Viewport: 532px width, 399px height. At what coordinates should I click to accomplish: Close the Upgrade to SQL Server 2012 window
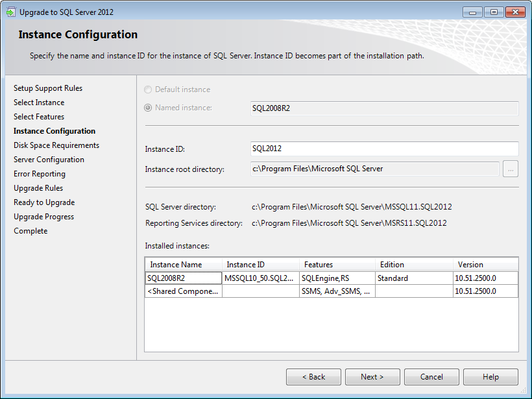point(515,12)
